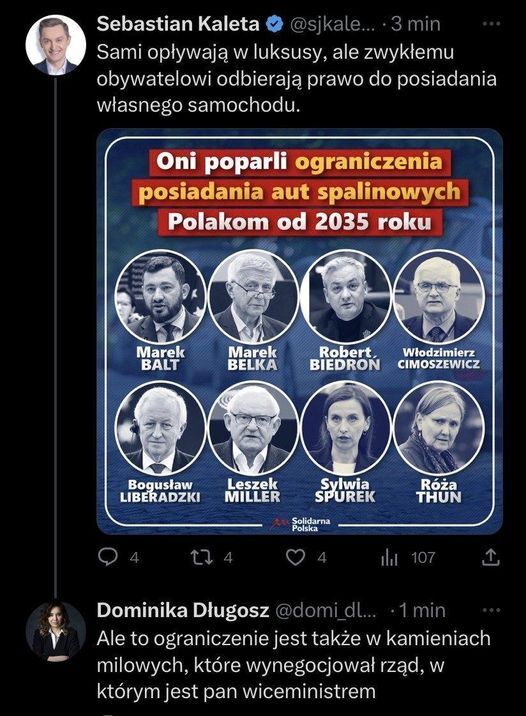The image size is (526, 716).
Task: Open Kaleta's tweet text about luksusy
Action: point(297,79)
